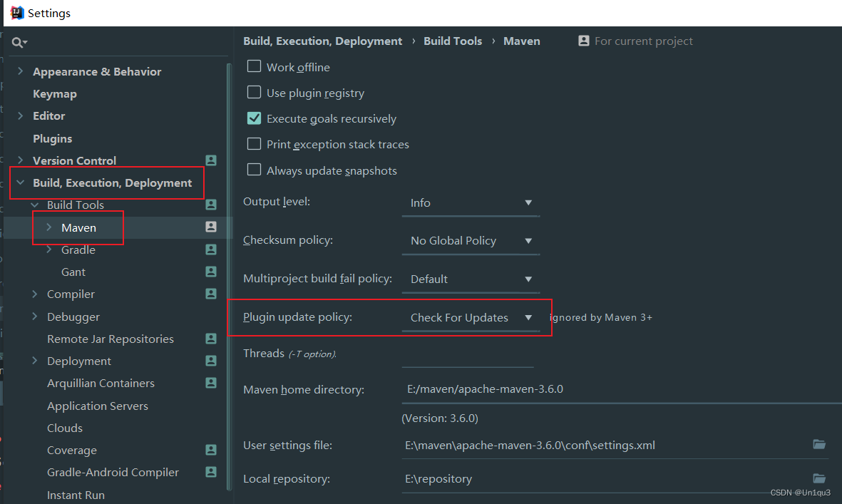The height and width of the screenshot is (504, 842).
Task: Click the For current project icon
Action: 584,41
